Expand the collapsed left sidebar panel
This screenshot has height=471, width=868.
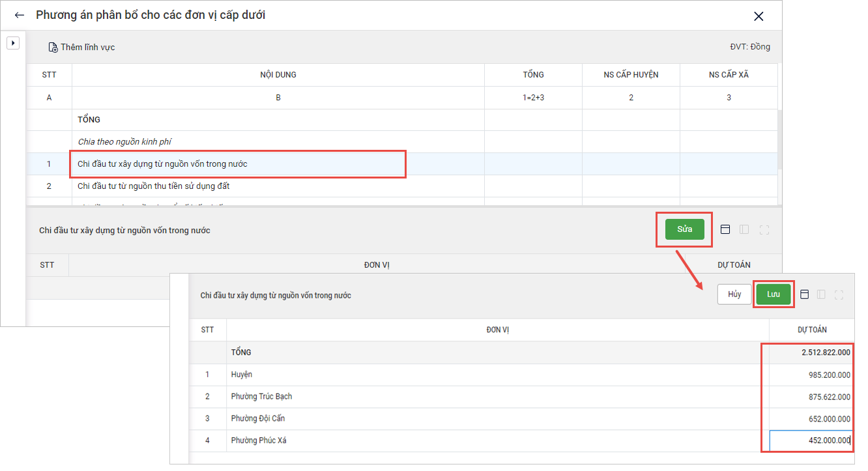[x=13, y=43]
